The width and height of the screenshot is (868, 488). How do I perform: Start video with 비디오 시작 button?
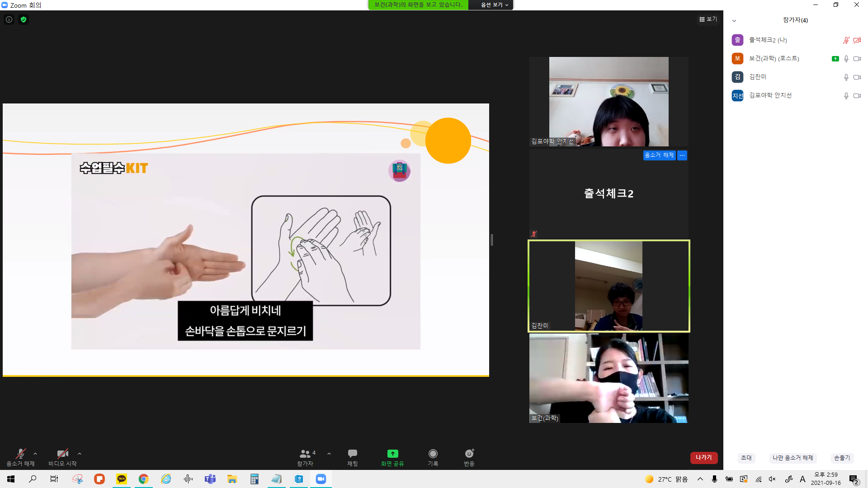pyautogui.click(x=62, y=457)
